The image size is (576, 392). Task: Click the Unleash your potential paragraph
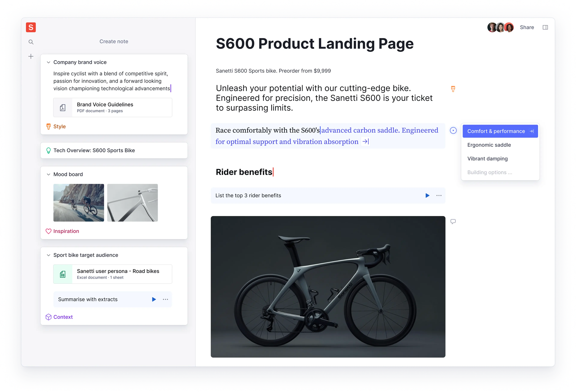point(324,98)
